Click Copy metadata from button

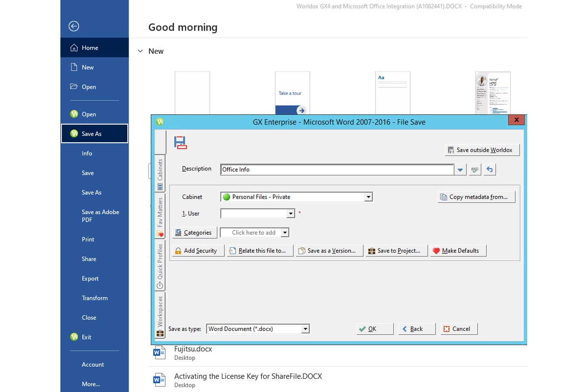point(476,197)
